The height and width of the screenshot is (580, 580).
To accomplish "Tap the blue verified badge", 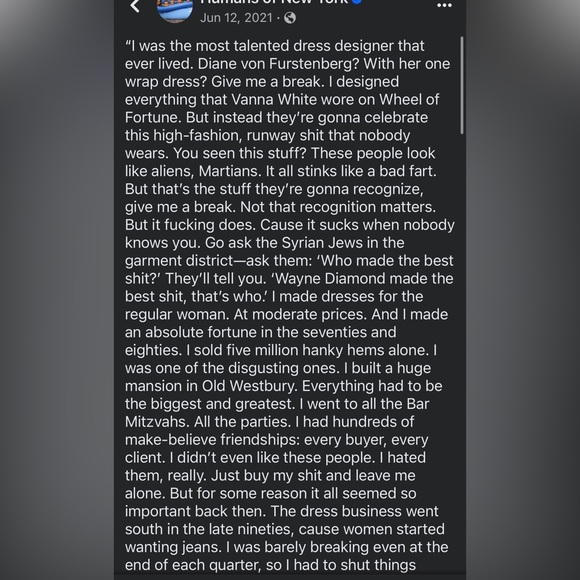I will coord(357,1).
